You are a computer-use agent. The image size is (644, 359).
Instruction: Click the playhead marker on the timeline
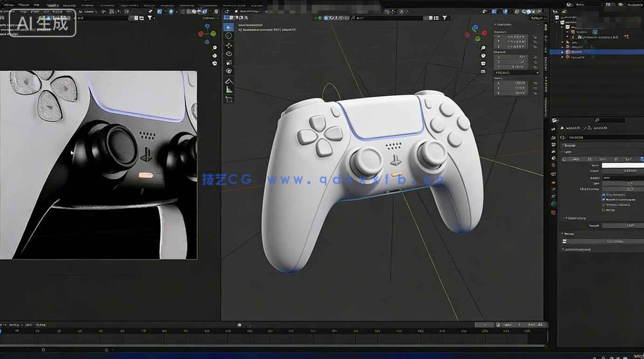(x=240, y=325)
